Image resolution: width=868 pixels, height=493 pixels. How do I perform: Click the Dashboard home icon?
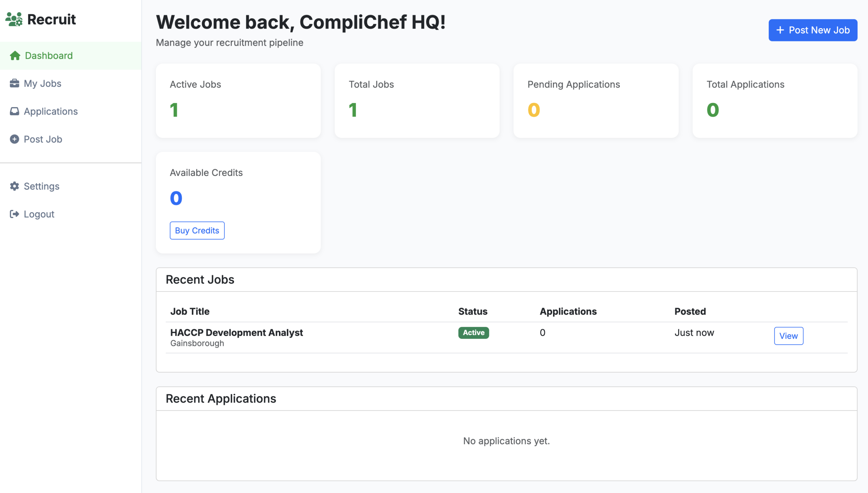click(15, 56)
